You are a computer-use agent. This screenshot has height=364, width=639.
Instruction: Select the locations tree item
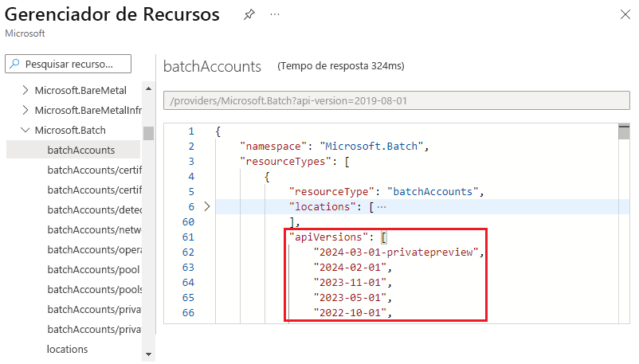click(x=68, y=349)
